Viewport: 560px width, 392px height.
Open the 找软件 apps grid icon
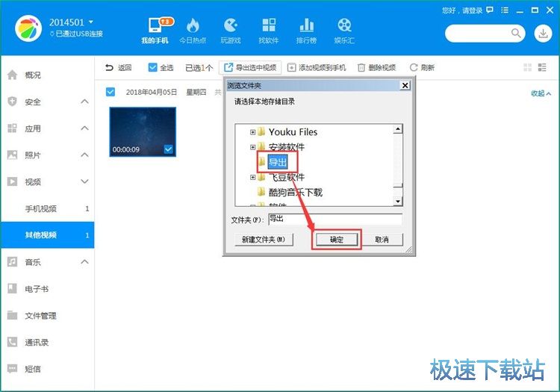tap(269, 25)
